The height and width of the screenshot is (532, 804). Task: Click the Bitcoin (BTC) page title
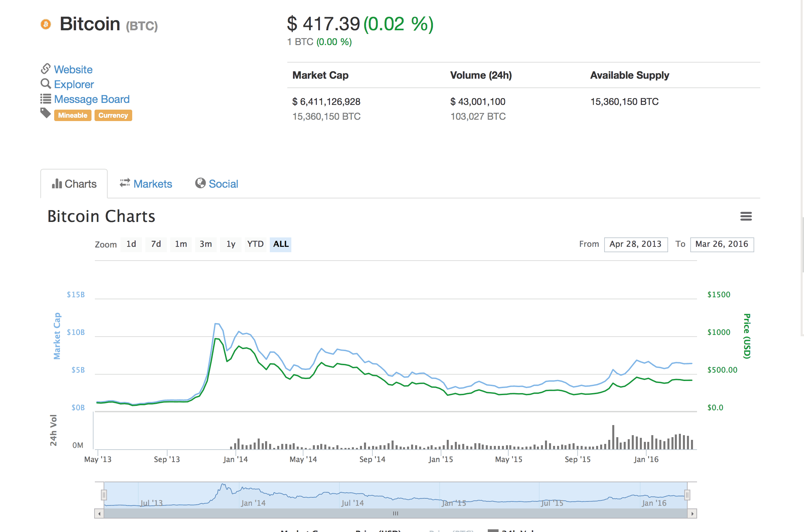tap(109, 24)
